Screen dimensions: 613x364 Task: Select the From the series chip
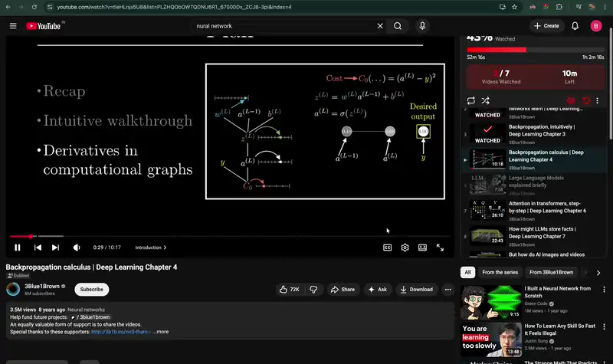[x=500, y=272]
